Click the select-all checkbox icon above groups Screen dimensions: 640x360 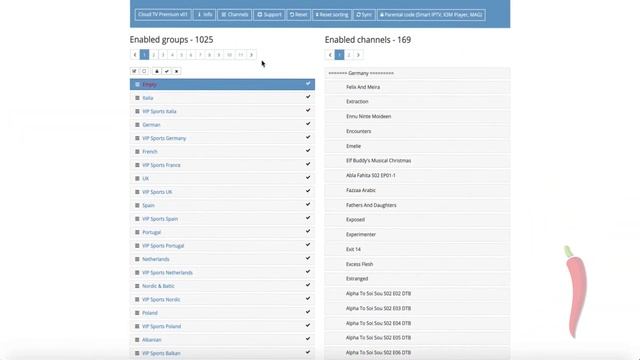[x=134, y=71]
